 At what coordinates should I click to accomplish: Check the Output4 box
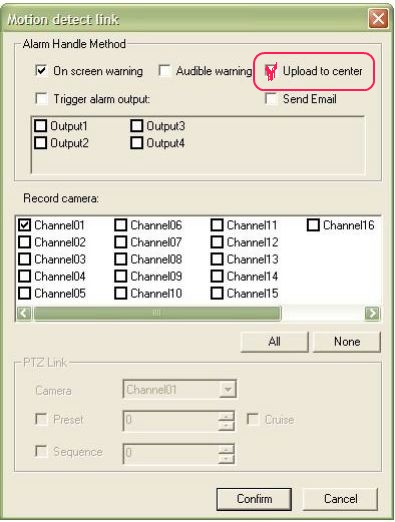137,143
